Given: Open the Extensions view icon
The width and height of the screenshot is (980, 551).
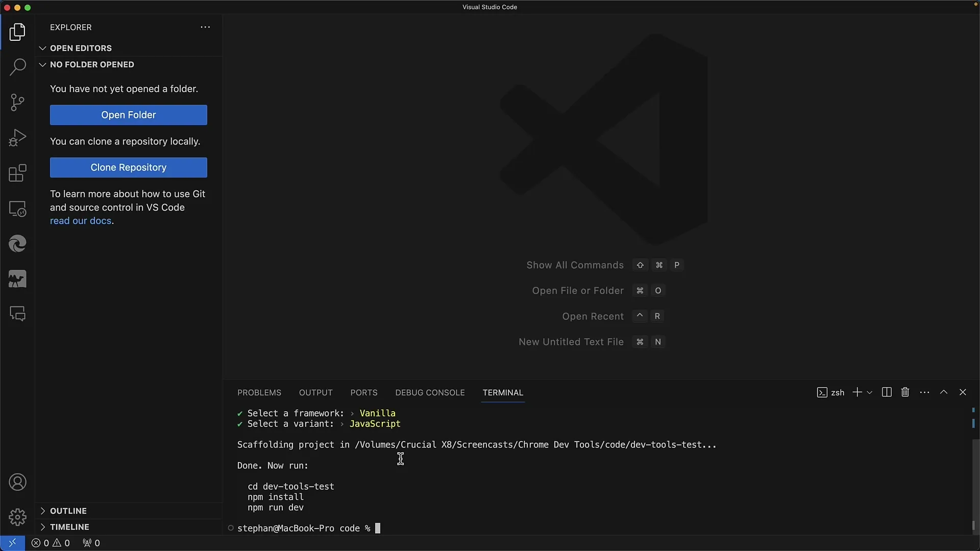Looking at the screenshot, I should pos(17,173).
